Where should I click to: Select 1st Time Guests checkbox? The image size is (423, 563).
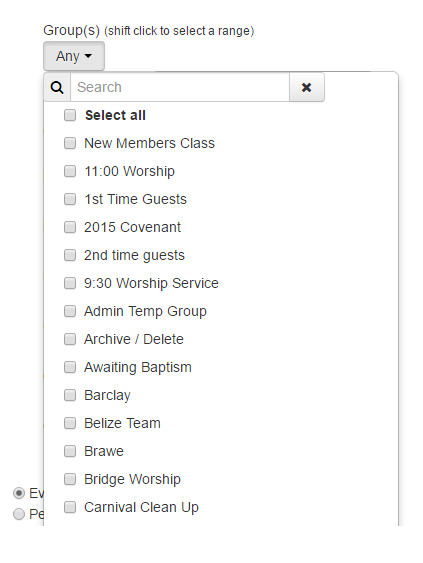click(70, 199)
